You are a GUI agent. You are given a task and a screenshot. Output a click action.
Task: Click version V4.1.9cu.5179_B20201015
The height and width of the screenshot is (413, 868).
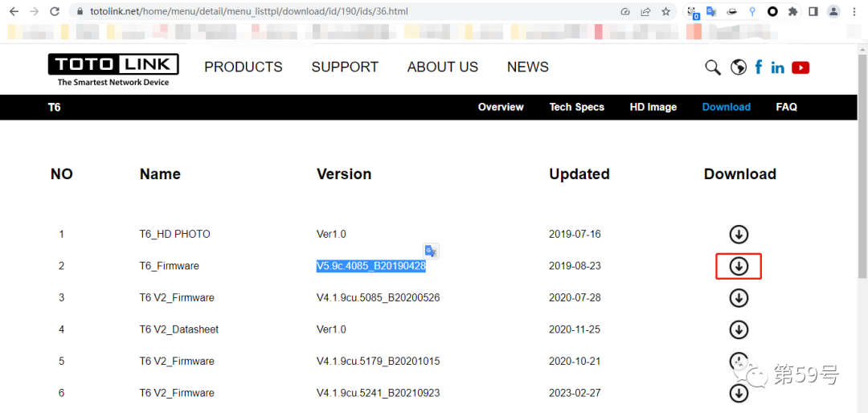(378, 362)
